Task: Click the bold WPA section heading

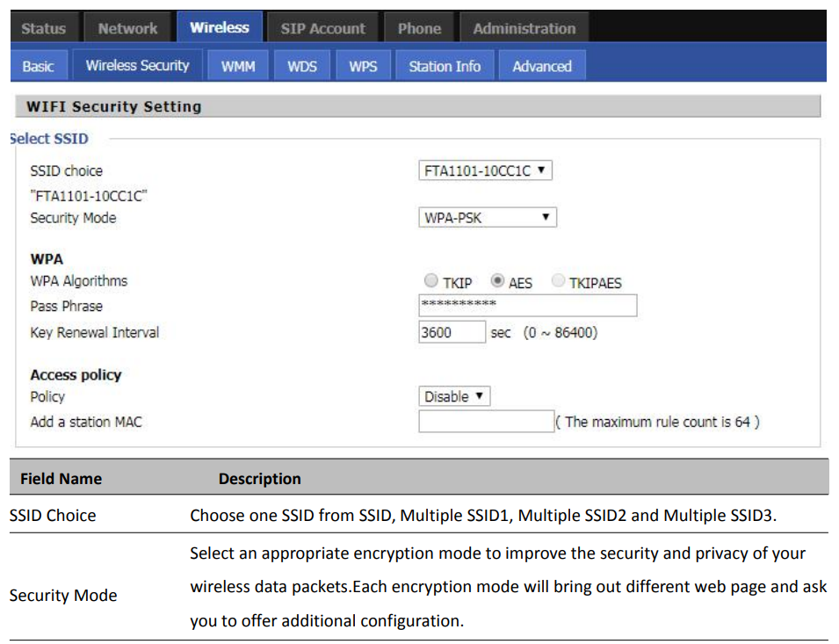Action: [47, 259]
